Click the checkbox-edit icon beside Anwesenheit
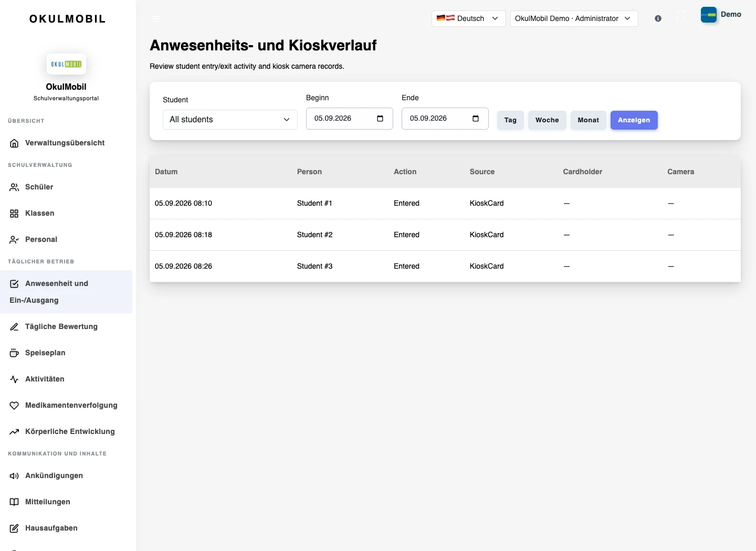The height and width of the screenshot is (551, 756). [x=14, y=284]
